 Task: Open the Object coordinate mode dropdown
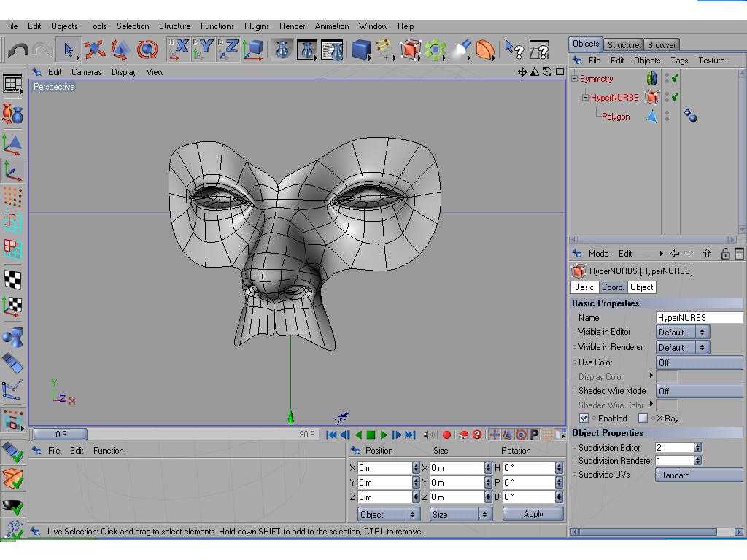tap(389, 514)
